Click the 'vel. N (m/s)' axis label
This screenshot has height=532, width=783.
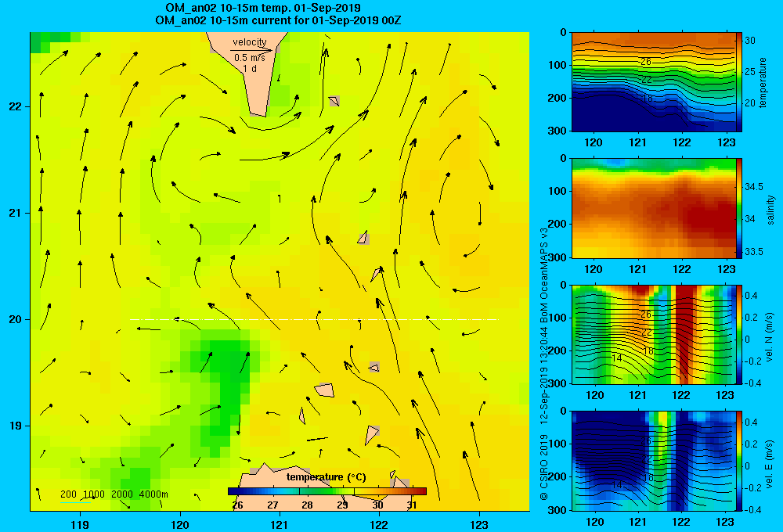tap(770, 337)
